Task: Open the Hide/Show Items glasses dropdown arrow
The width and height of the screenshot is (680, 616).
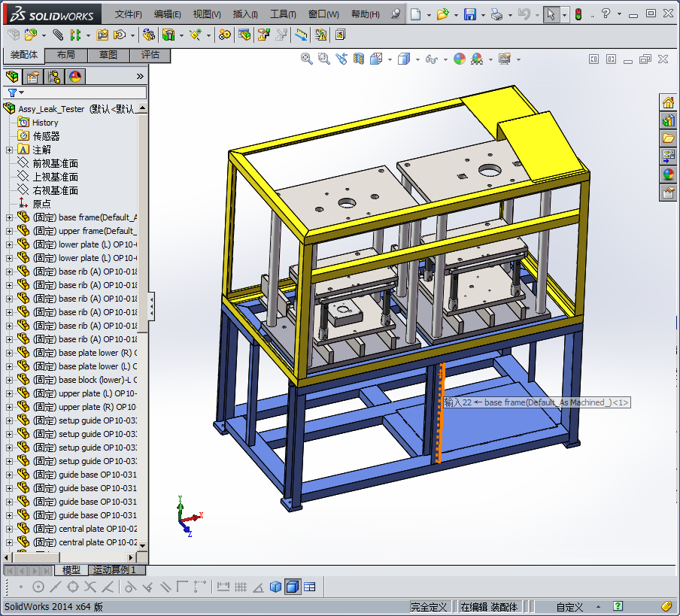Action: pyautogui.click(x=445, y=59)
